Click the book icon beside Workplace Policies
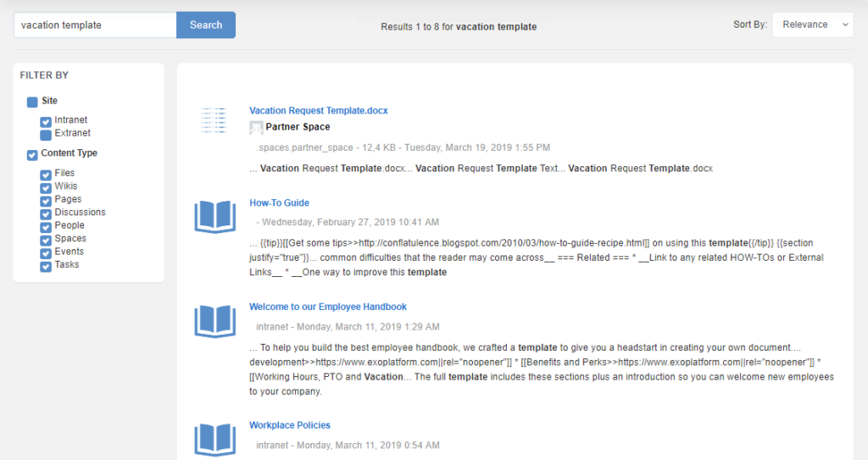The height and width of the screenshot is (460, 868). [214, 439]
